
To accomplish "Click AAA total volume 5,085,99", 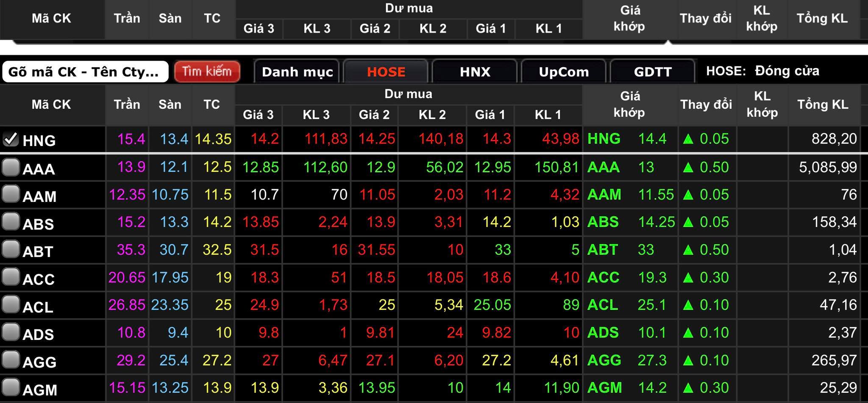I will pyautogui.click(x=828, y=167).
